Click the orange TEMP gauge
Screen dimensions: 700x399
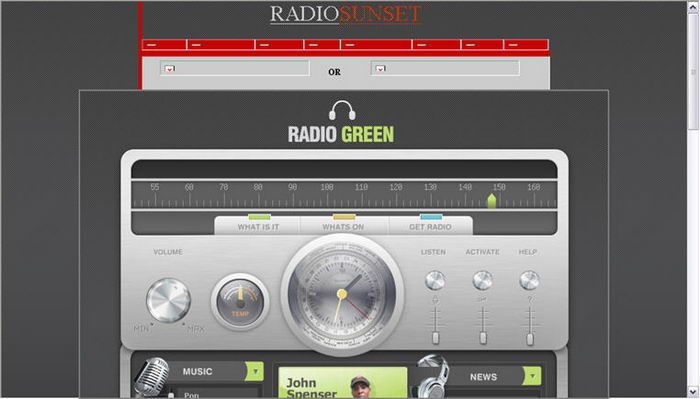pos(240,301)
